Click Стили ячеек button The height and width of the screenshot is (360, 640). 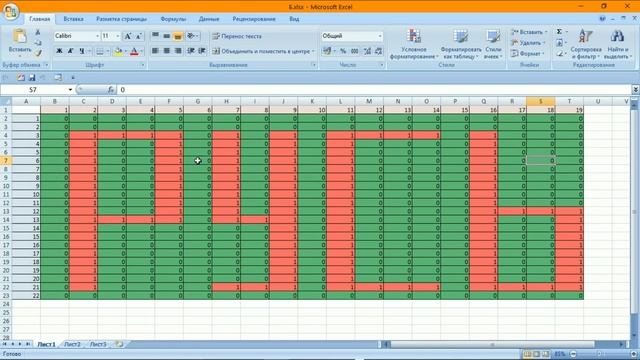point(493,44)
